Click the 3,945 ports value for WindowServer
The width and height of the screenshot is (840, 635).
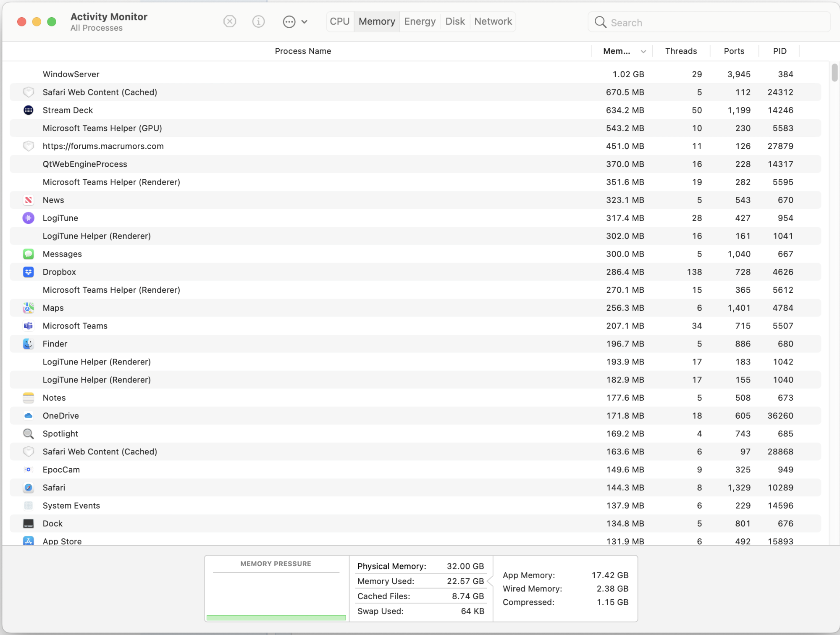click(x=739, y=74)
